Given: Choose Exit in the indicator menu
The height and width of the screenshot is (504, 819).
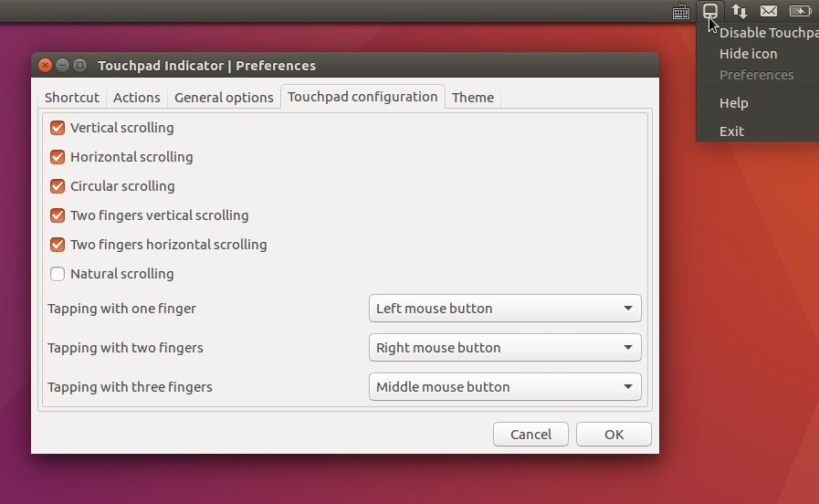Looking at the screenshot, I should pos(758,131).
